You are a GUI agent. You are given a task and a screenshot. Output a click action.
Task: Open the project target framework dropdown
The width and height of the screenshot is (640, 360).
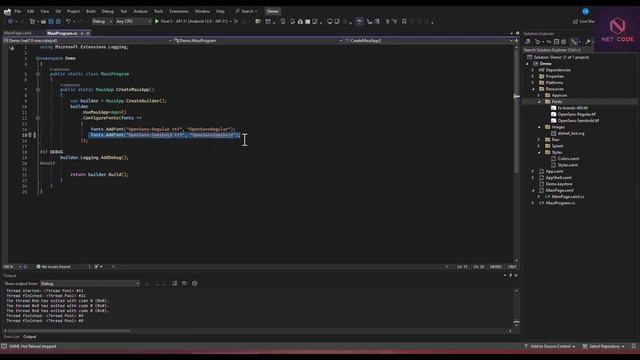tap(87, 40)
